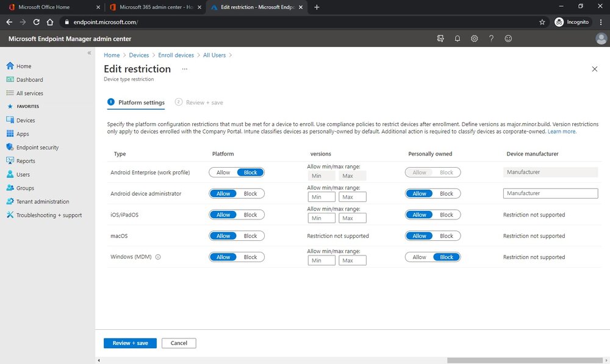The height and width of the screenshot is (364, 610).
Task: Click Min version field for iOS/iPadOS
Action: [321, 218]
